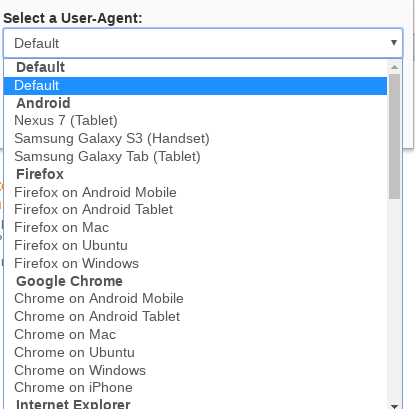The height and width of the screenshot is (409, 415).
Task: Click the User-Agent combo box field
Action: [203, 43]
